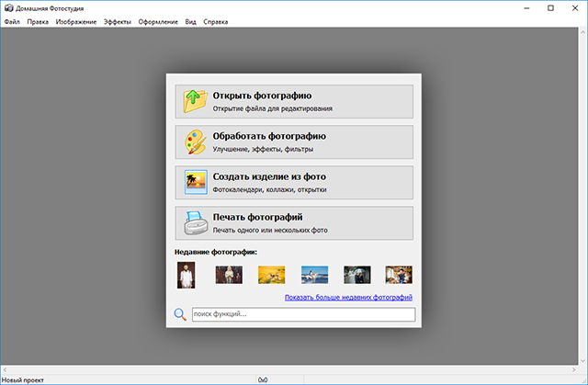Open the Изображение menu
This screenshot has width=588, height=385.
click(76, 22)
